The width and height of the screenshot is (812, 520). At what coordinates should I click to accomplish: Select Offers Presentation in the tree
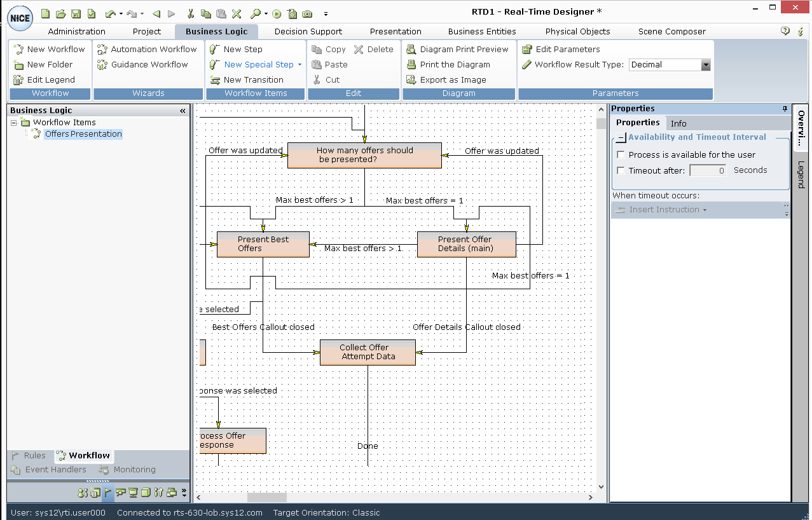(83, 134)
